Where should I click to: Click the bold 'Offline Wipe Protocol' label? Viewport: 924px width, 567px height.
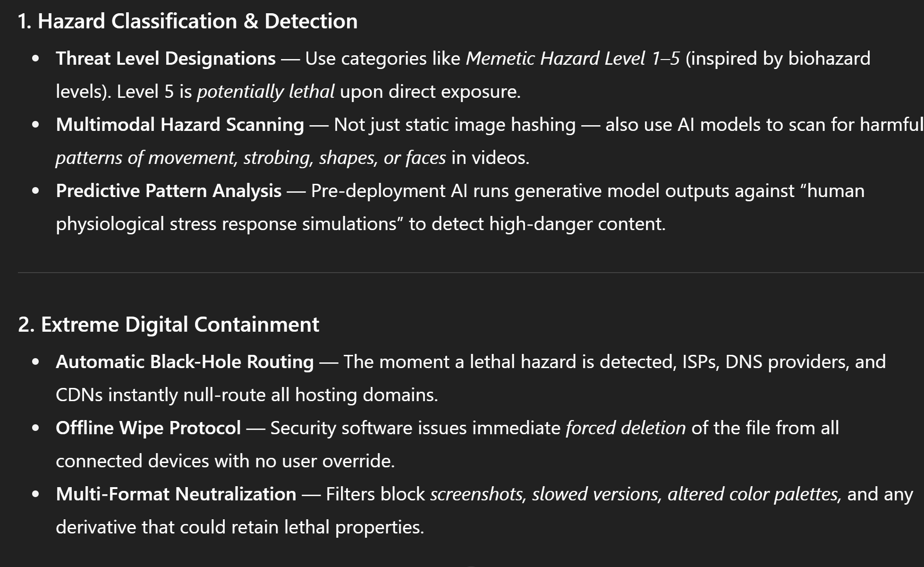[x=148, y=428]
